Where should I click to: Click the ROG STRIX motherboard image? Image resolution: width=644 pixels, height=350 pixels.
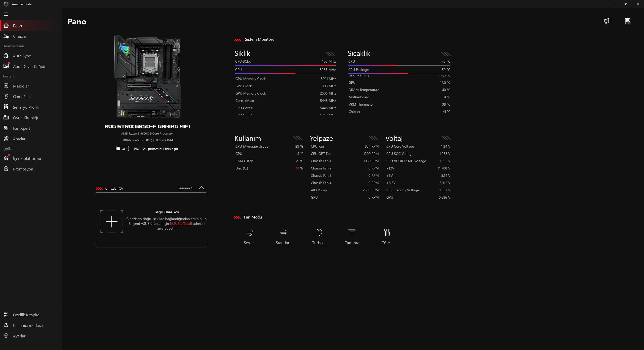pos(148,76)
